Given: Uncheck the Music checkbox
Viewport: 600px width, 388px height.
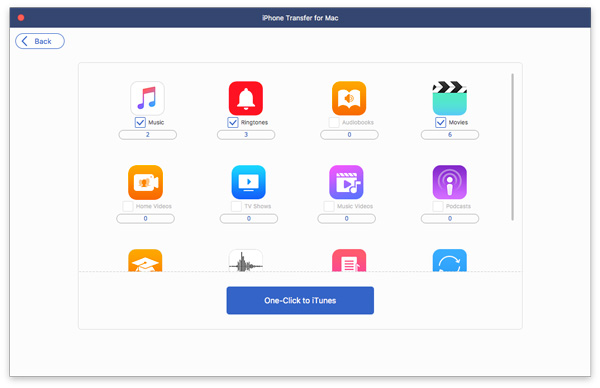Looking at the screenshot, I should point(140,122).
